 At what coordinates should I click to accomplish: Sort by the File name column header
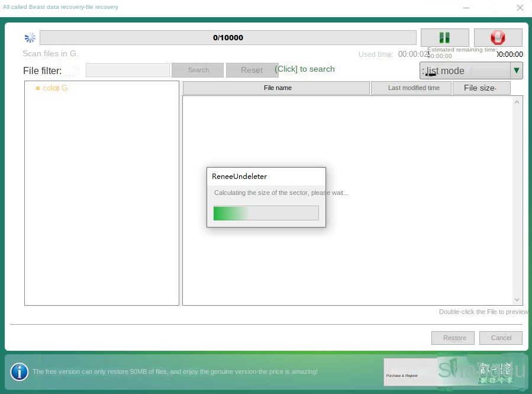(x=277, y=88)
